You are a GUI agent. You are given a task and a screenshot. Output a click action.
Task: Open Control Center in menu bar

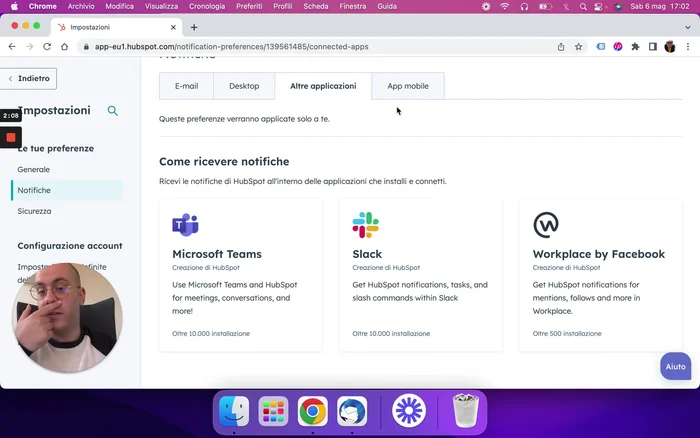click(x=598, y=7)
